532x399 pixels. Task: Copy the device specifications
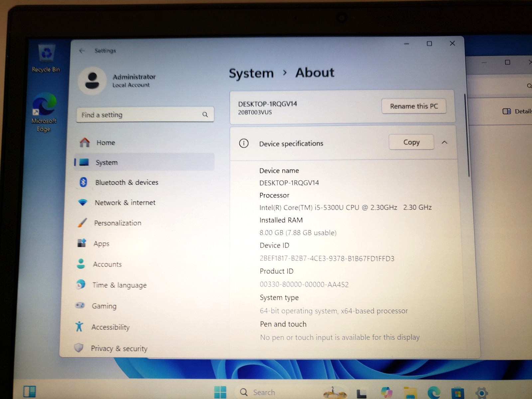click(411, 142)
